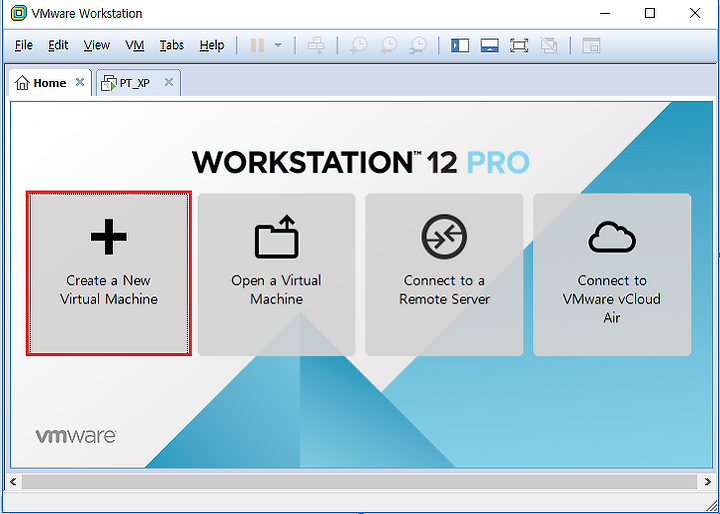Minimize the VMware Workstation window

pos(605,13)
